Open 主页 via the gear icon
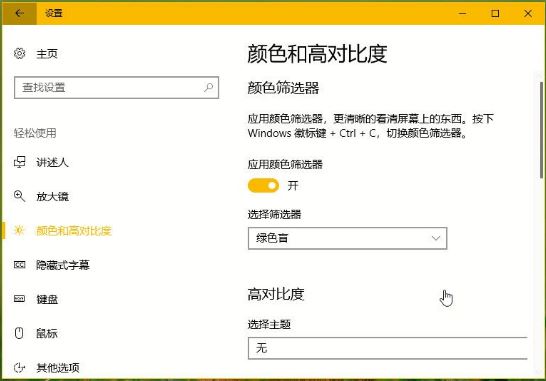 coord(20,54)
